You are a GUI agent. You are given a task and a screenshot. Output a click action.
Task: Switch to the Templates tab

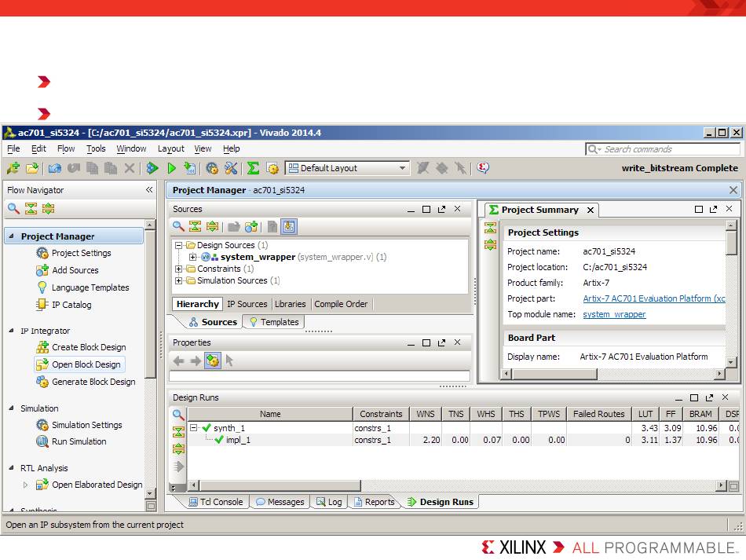point(274,322)
